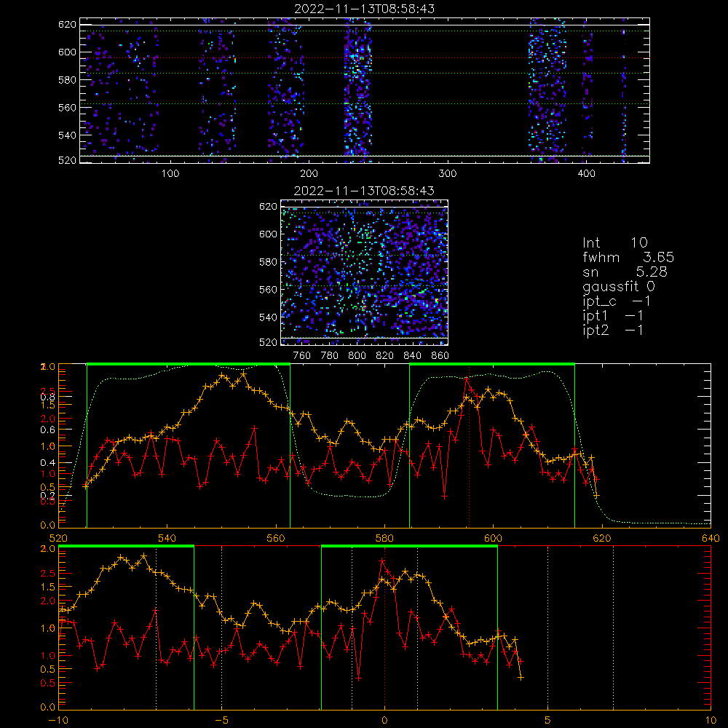Click x-axis tick label 780 on middle image
This screenshot has width=728, height=728.
click(330, 356)
